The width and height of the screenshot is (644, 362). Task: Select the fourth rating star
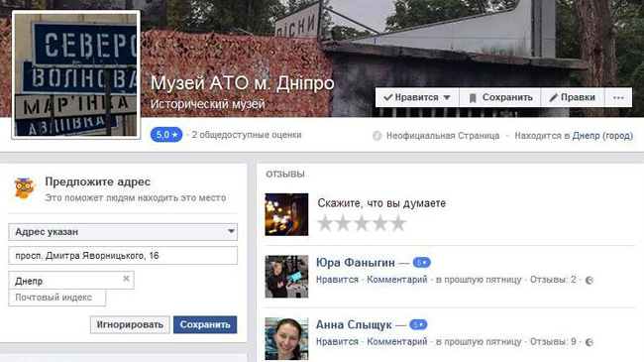coord(379,223)
